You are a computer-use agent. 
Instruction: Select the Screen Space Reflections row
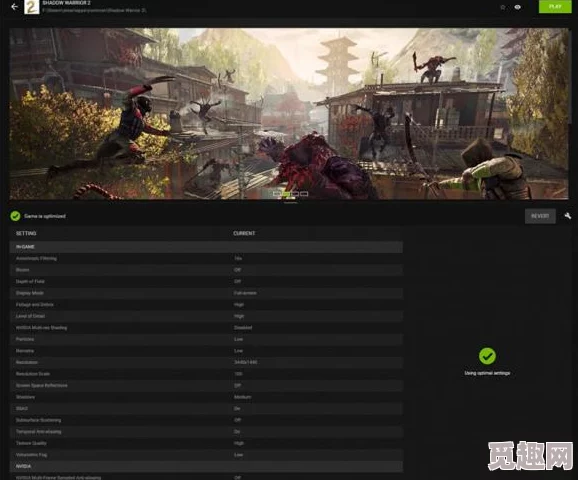pos(206,385)
